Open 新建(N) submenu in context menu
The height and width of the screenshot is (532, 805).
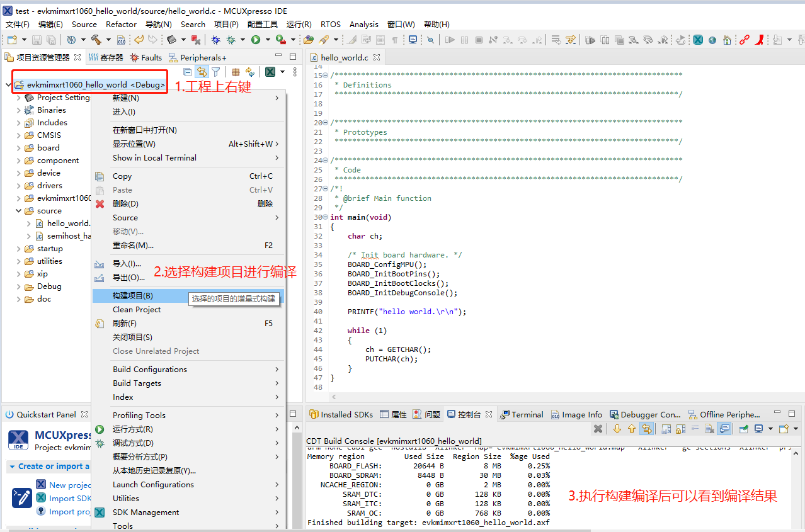tap(188, 98)
